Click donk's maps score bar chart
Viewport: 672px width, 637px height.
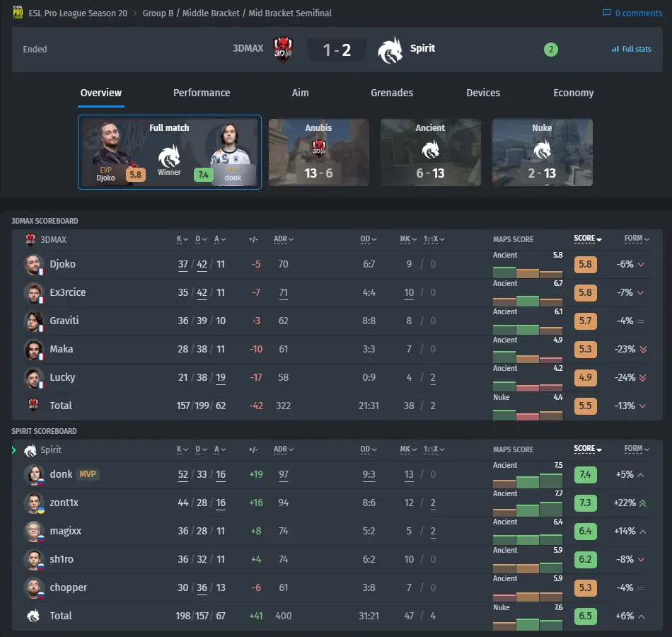pyautogui.click(x=527, y=481)
